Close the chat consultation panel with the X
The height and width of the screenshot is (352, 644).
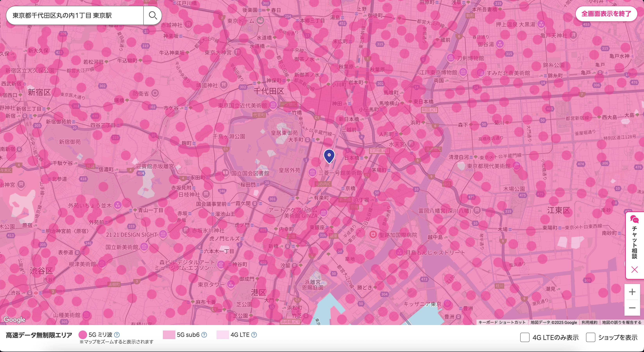tap(634, 270)
